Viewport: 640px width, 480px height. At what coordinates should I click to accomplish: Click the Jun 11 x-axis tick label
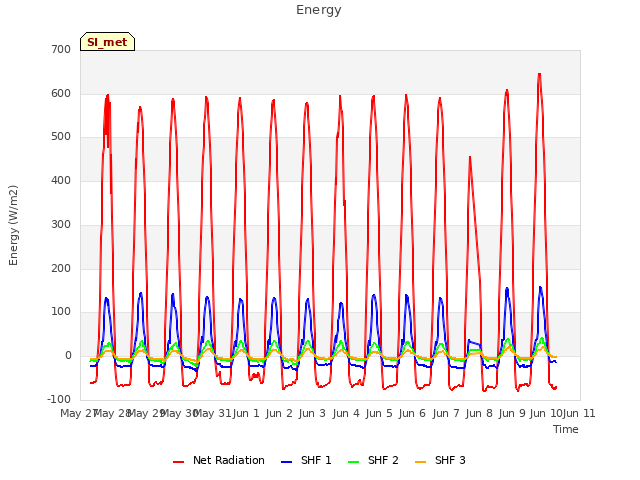[x=579, y=413]
